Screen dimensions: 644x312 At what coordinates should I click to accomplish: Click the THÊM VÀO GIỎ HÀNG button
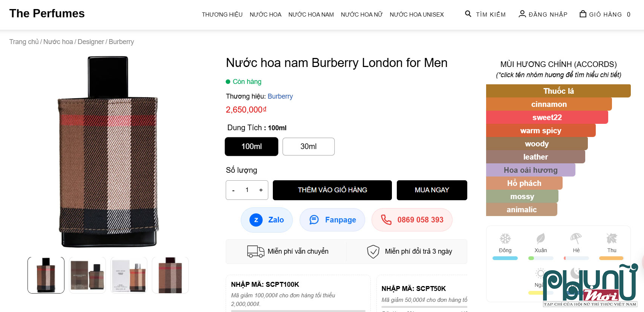(332, 190)
